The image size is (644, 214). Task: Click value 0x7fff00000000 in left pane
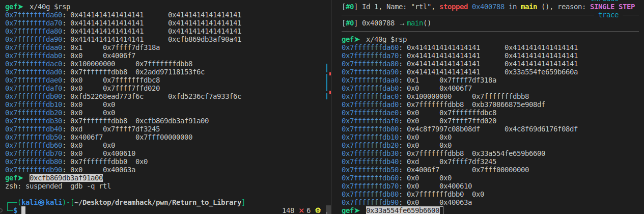tap(164, 137)
